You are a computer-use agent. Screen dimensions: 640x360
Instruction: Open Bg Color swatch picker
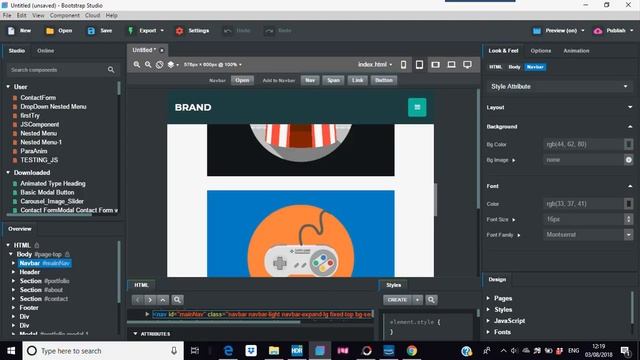[x=629, y=144]
